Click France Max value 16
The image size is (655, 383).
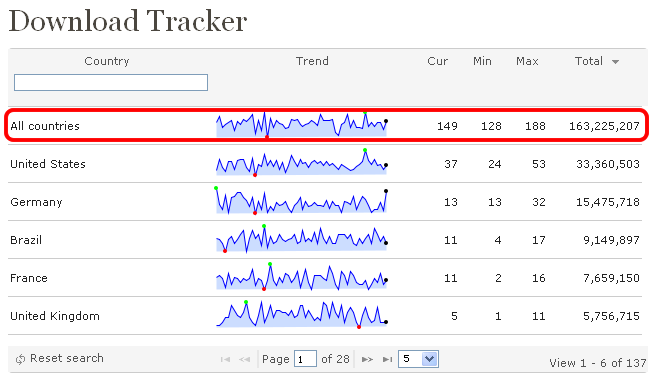point(539,278)
